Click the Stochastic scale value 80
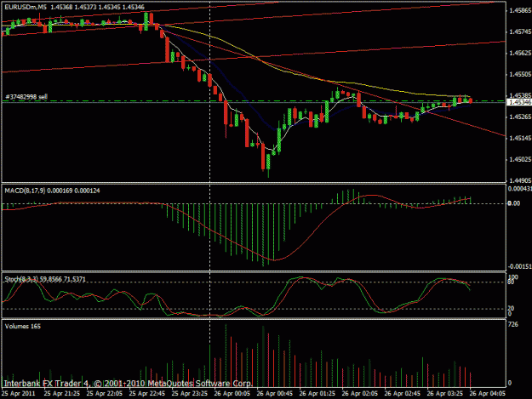This screenshot has width=532, height=399. click(512, 282)
